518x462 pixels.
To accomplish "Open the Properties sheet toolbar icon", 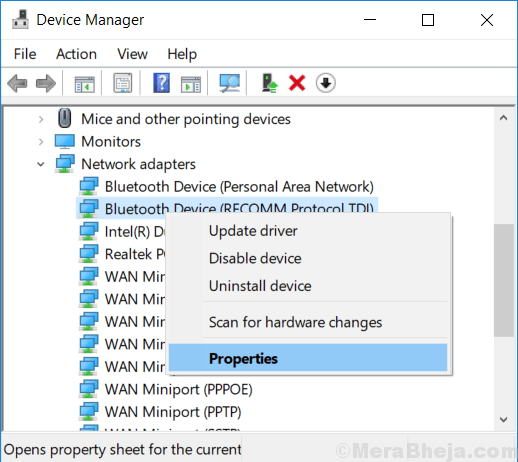I will (123, 83).
